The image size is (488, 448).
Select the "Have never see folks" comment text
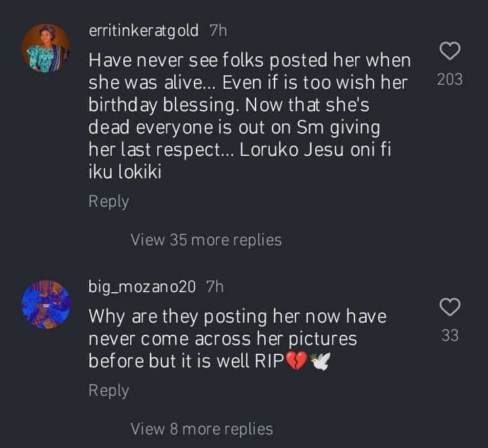click(x=249, y=60)
